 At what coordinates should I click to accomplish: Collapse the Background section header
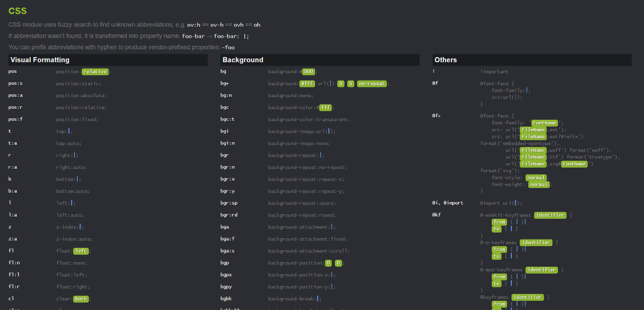pos(243,60)
